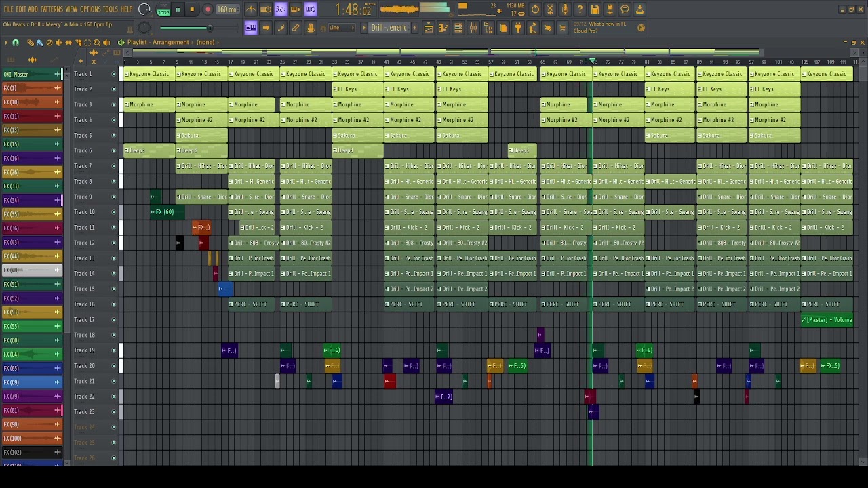868x488 pixels.
Task: Click the microphone one-click recording icon
Action: click(x=565, y=9)
